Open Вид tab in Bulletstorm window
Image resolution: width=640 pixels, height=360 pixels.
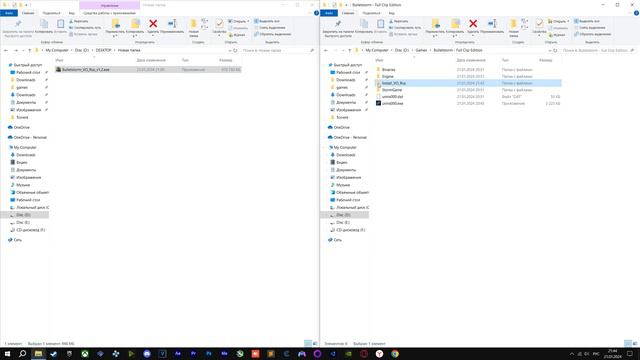point(391,13)
